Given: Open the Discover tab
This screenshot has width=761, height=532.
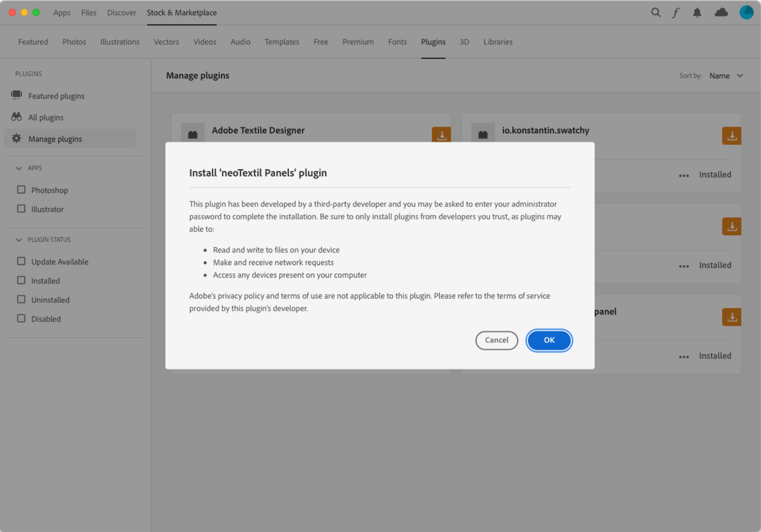Looking at the screenshot, I should click(x=122, y=12).
